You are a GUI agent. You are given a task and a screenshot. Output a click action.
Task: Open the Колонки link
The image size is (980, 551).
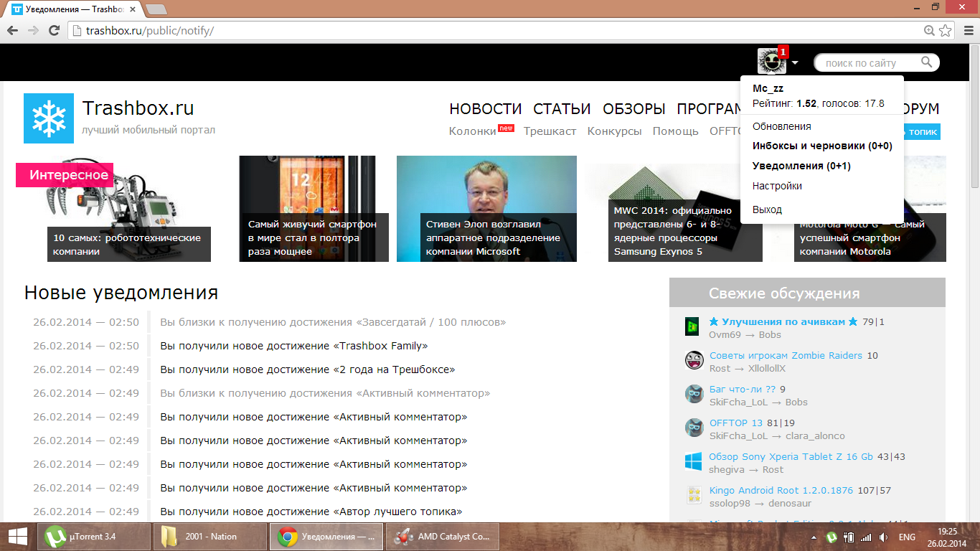473,131
